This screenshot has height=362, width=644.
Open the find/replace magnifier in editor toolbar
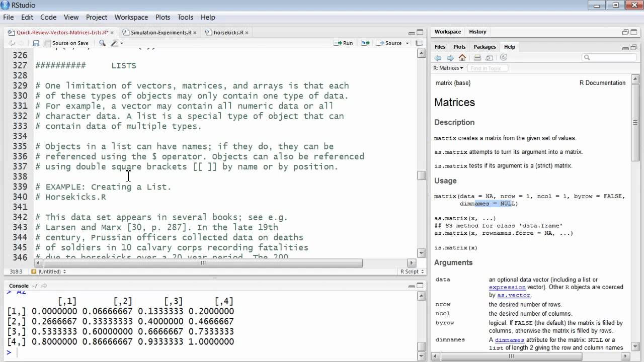[x=102, y=43]
